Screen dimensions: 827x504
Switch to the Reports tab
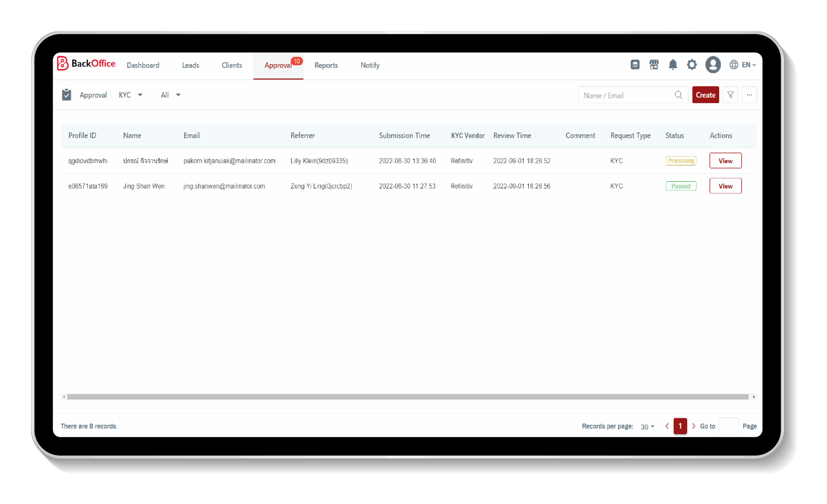coord(326,65)
